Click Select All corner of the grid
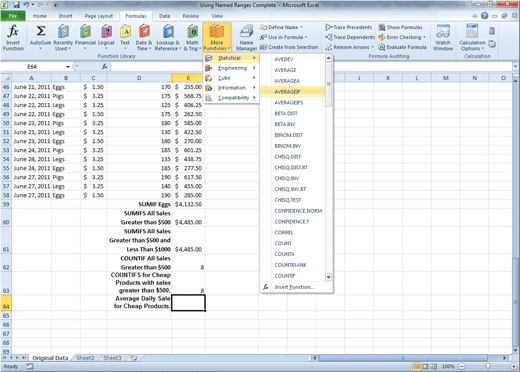 coord(6,78)
